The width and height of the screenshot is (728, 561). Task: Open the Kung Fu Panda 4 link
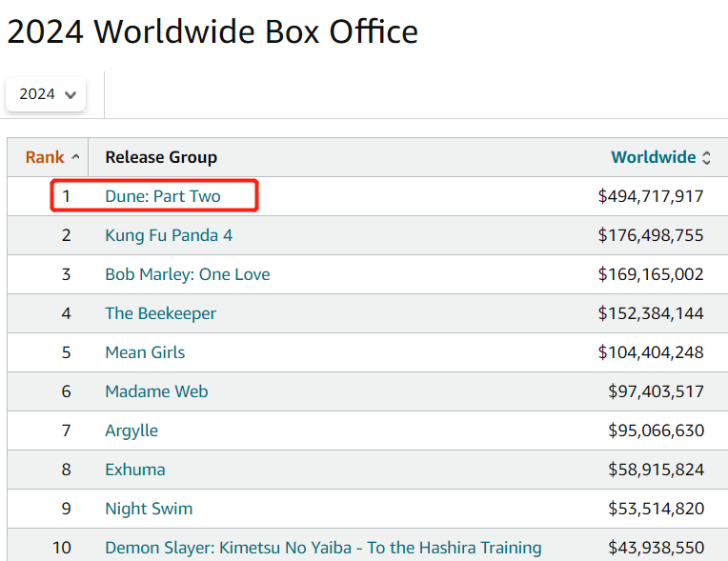pyautogui.click(x=169, y=235)
